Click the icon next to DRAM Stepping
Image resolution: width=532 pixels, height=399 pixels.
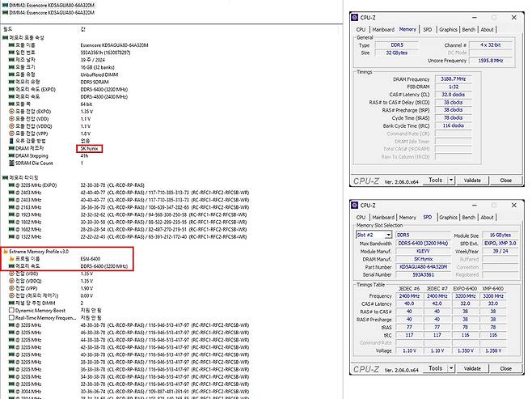[10, 155]
